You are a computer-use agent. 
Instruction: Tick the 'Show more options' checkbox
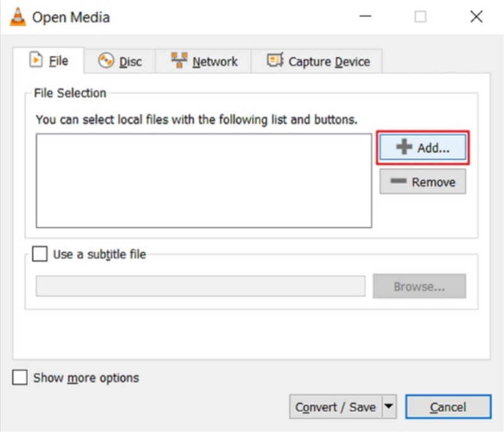pos(20,378)
